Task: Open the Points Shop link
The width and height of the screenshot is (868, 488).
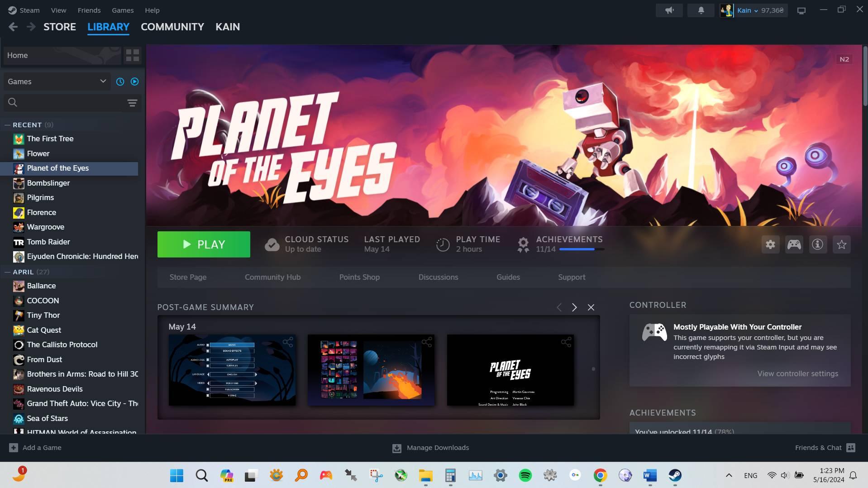Action: click(x=359, y=277)
